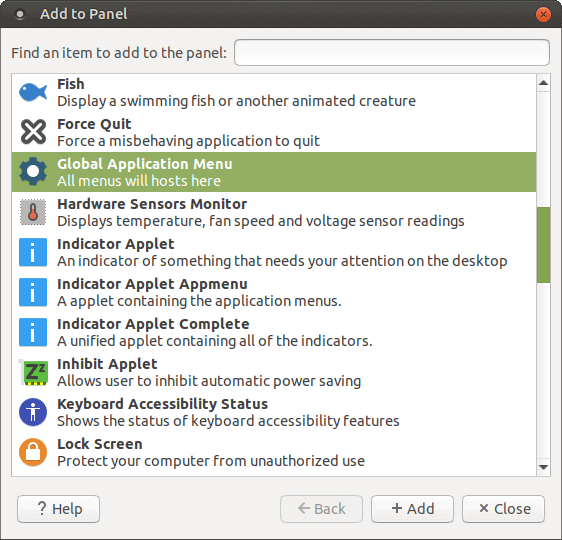Screen dimensions: 562x540
Task: Select the Indicator Applet Appmenu list entry
Action: pyautogui.click(x=274, y=292)
